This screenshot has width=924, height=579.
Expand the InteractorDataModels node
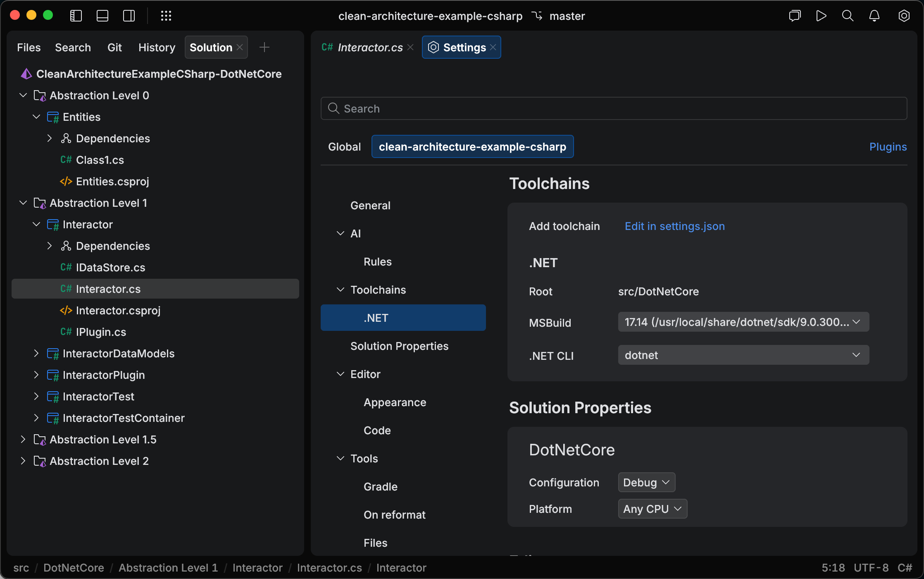36,354
